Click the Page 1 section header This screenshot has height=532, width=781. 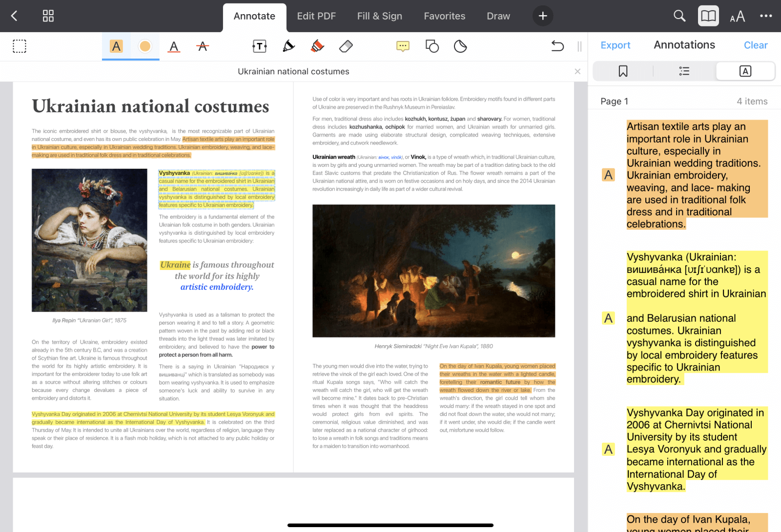[614, 102]
